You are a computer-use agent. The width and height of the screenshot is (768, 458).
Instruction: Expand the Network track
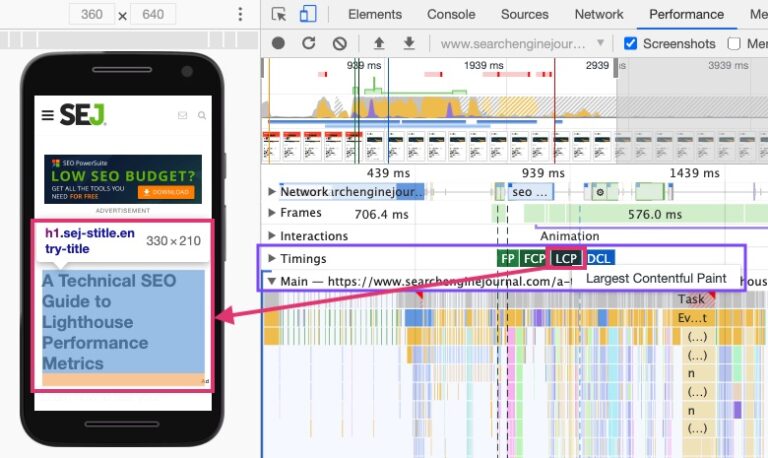pyautogui.click(x=272, y=192)
